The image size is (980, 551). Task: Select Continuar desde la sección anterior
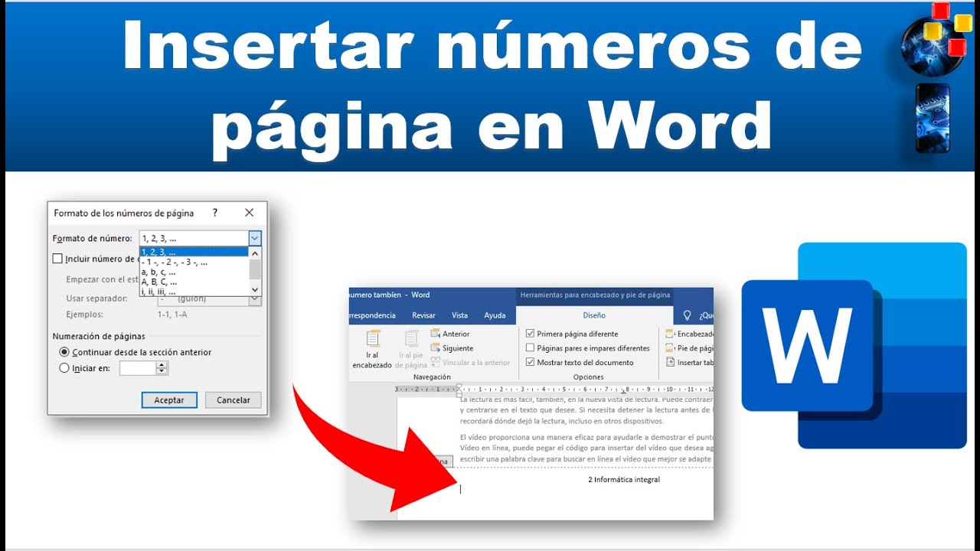point(64,352)
